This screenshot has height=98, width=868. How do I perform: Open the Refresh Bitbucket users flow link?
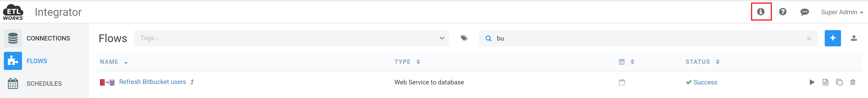[152, 82]
